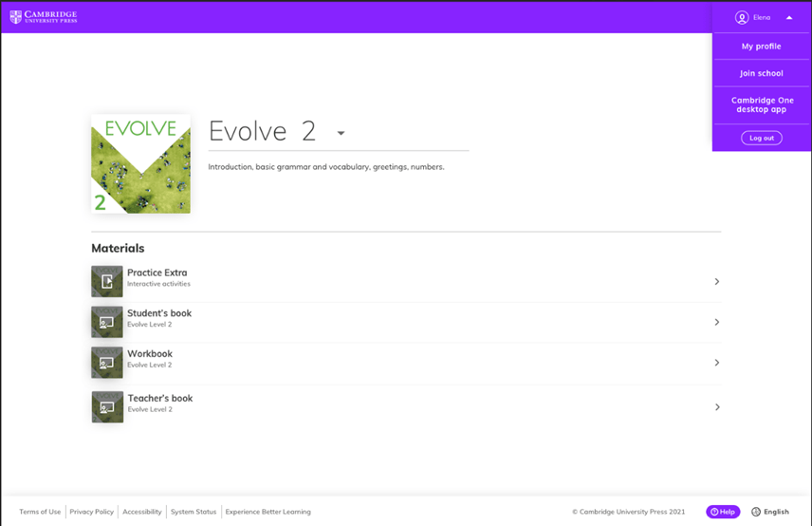This screenshot has width=812, height=526.
Task: Click the globe language icon
Action: (756, 512)
